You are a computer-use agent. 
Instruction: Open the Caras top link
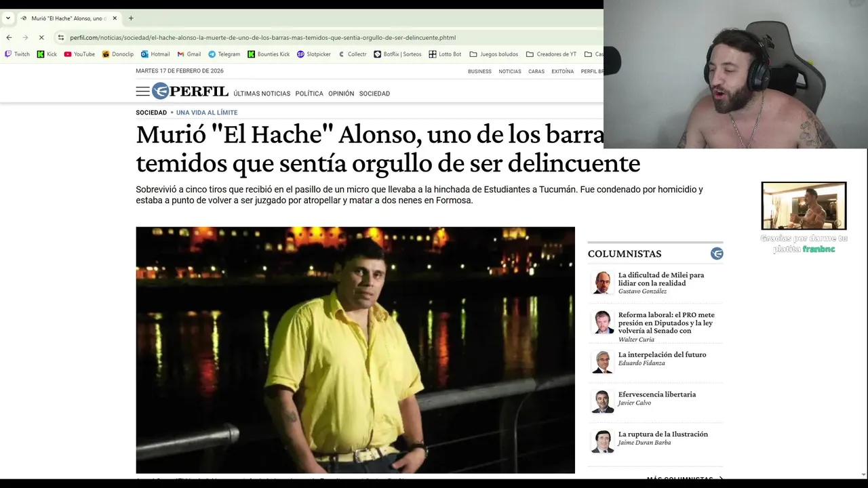click(x=536, y=71)
